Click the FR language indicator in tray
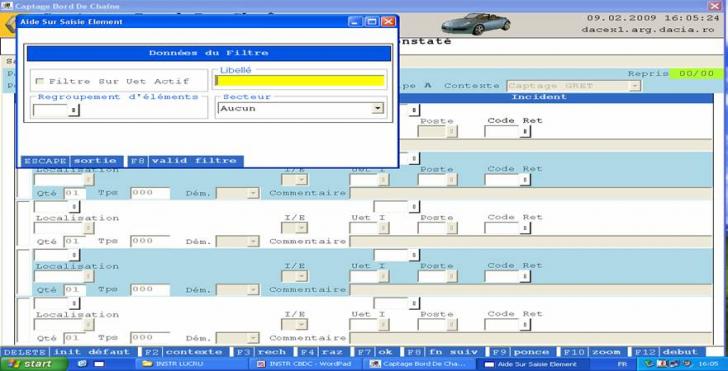The image size is (728, 371). coord(622,364)
